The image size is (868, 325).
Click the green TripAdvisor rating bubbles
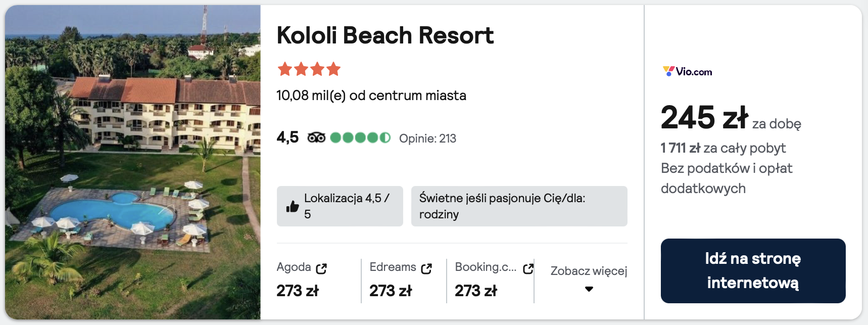point(360,137)
